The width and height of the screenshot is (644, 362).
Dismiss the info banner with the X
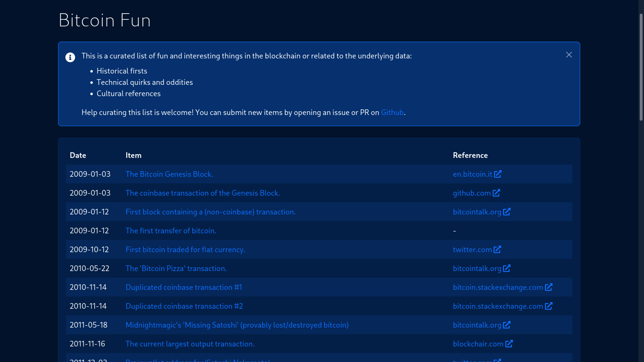pos(569,55)
